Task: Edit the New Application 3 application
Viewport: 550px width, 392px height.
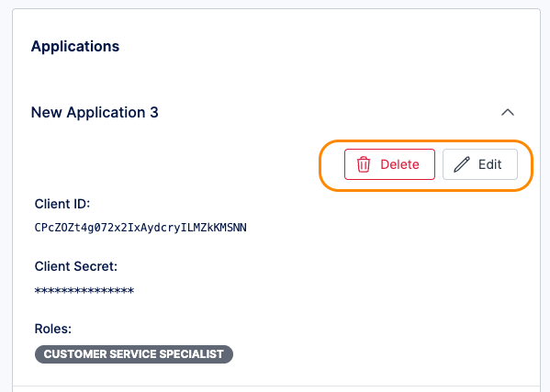Action: click(480, 164)
